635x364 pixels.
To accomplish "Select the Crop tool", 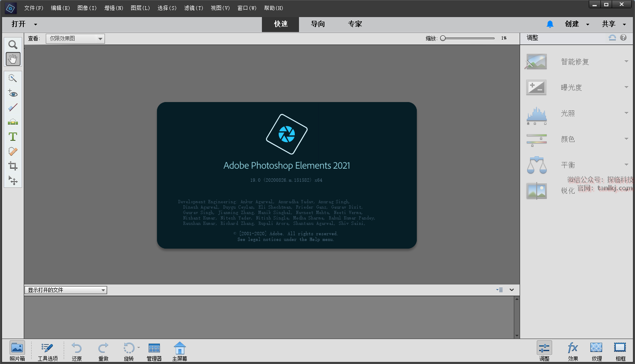I will (x=13, y=166).
